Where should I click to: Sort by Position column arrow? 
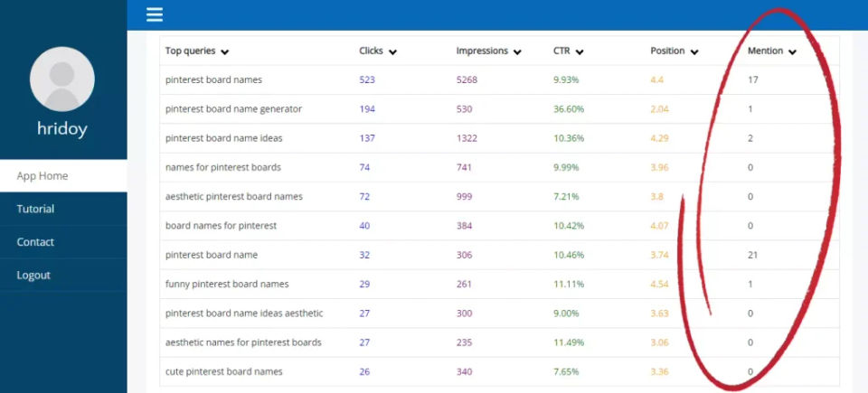(x=694, y=52)
